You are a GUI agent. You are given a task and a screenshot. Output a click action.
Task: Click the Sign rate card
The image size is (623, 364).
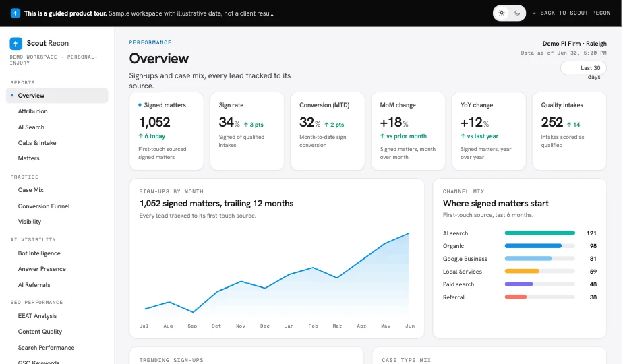[247, 131]
